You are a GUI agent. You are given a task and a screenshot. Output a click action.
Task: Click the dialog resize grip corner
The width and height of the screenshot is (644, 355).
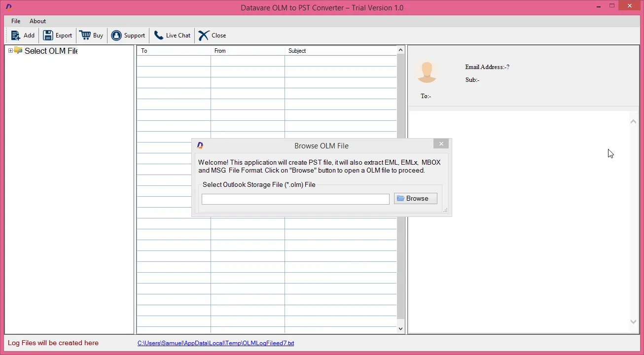click(445, 211)
